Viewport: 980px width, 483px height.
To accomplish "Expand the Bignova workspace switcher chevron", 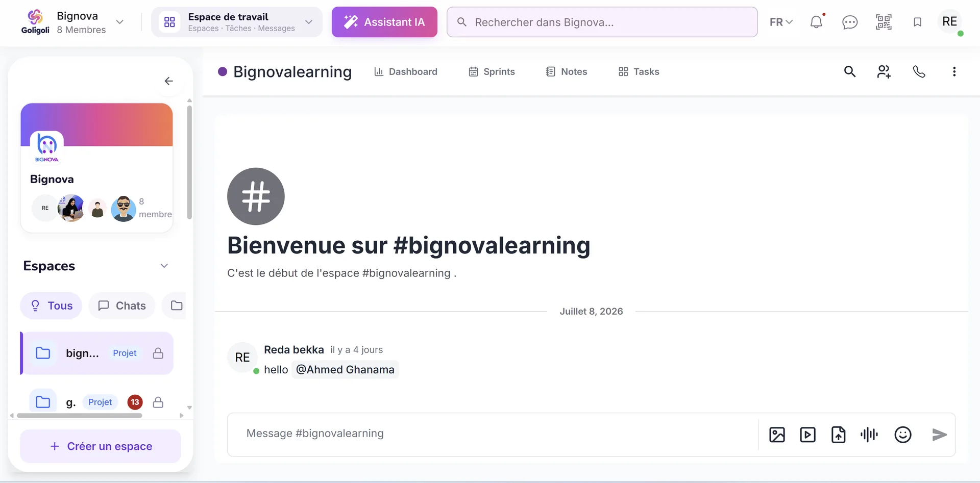I will 120,22.
